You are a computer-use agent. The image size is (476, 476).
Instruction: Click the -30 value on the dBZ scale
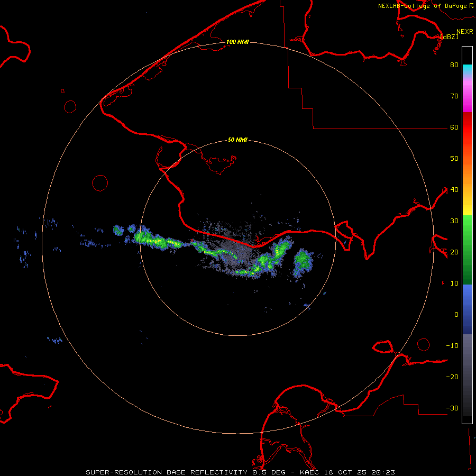[452, 408]
